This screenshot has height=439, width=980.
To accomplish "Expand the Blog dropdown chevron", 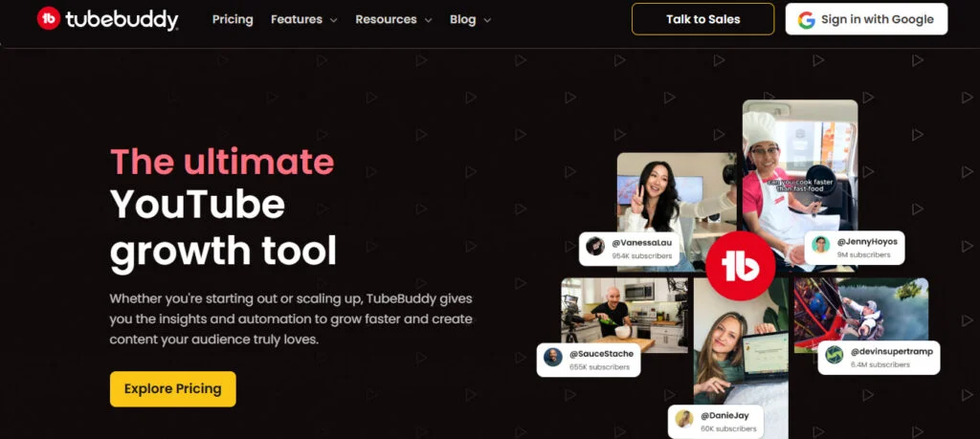I will pyautogui.click(x=487, y=21).
